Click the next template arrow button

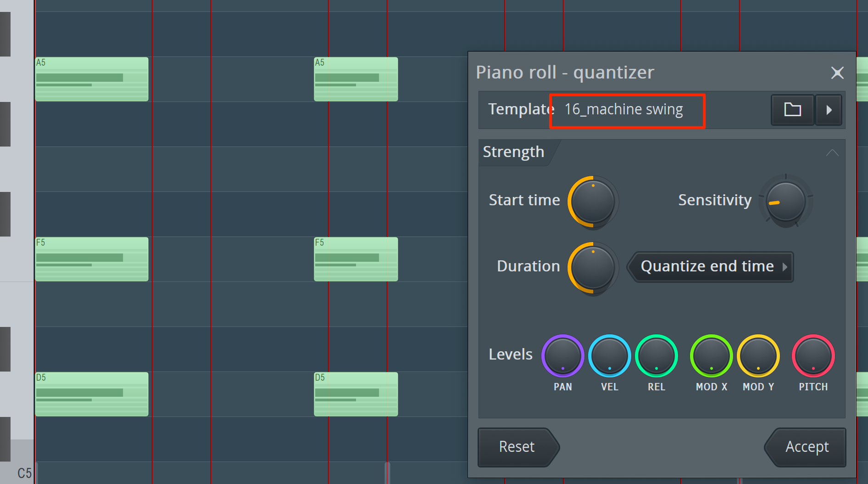click(x=829, y=110)
